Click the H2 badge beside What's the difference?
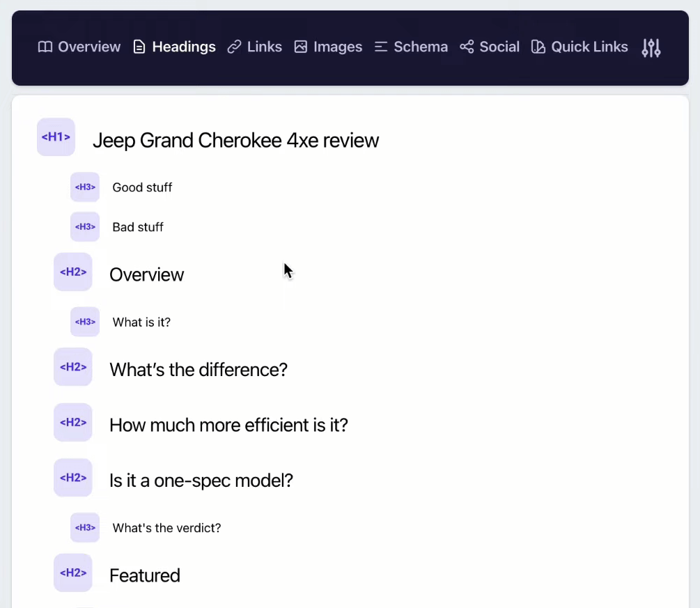The width and height of the screenshot is (700, 608). pyautogui.click(x=72, y=367)
